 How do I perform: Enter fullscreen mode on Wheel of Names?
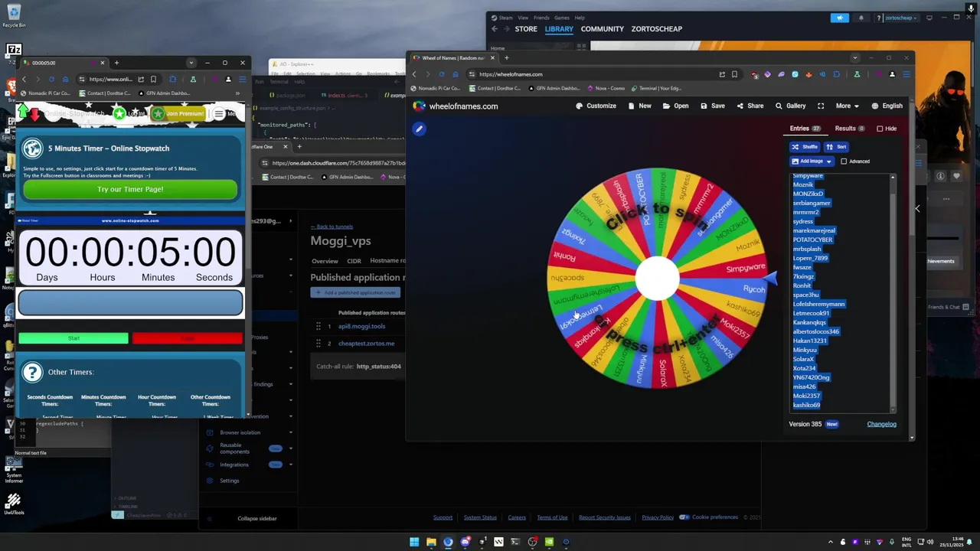[x=821, y=106]
